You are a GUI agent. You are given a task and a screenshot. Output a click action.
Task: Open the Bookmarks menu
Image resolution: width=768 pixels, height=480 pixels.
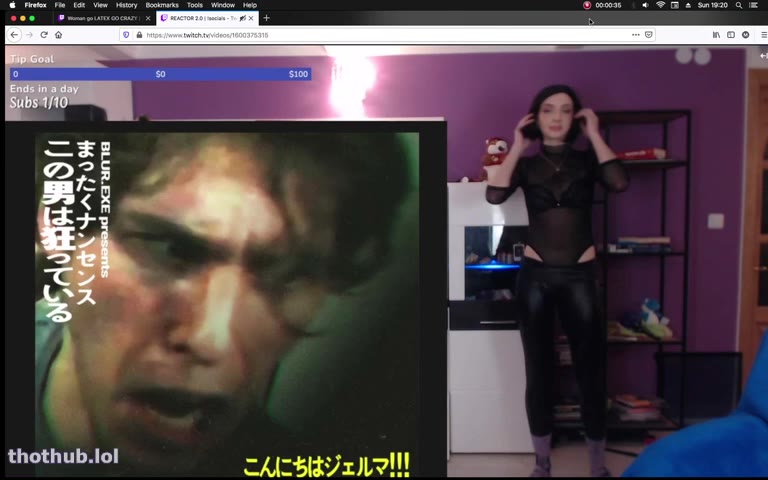162,5
